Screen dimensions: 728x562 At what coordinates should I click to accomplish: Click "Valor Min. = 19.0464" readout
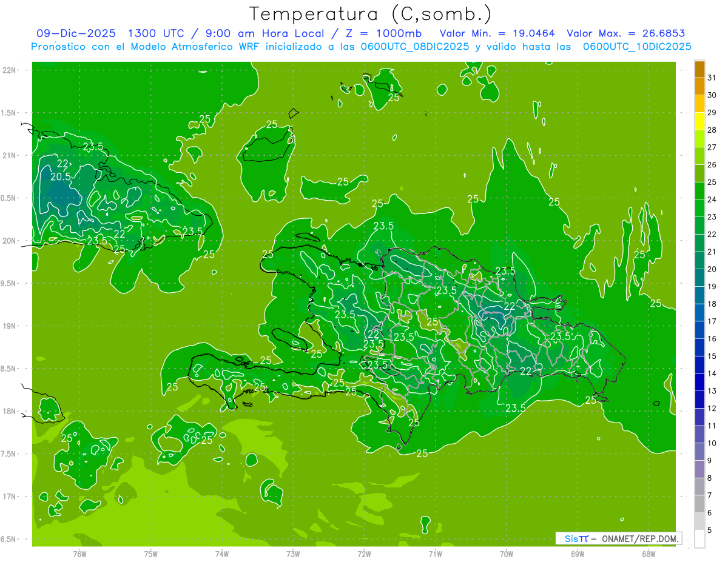pos(497,34)
